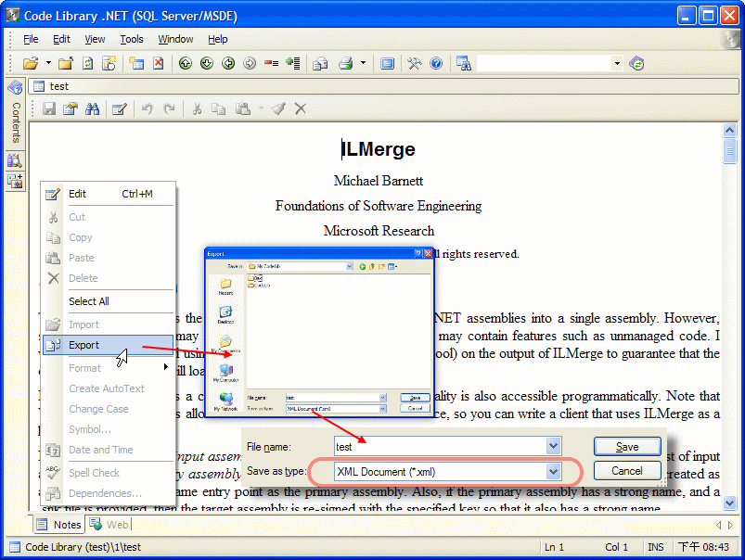Click the paintbrush format painter icon
The width and height of the screenshot is (745, 560).
[278, 108]
